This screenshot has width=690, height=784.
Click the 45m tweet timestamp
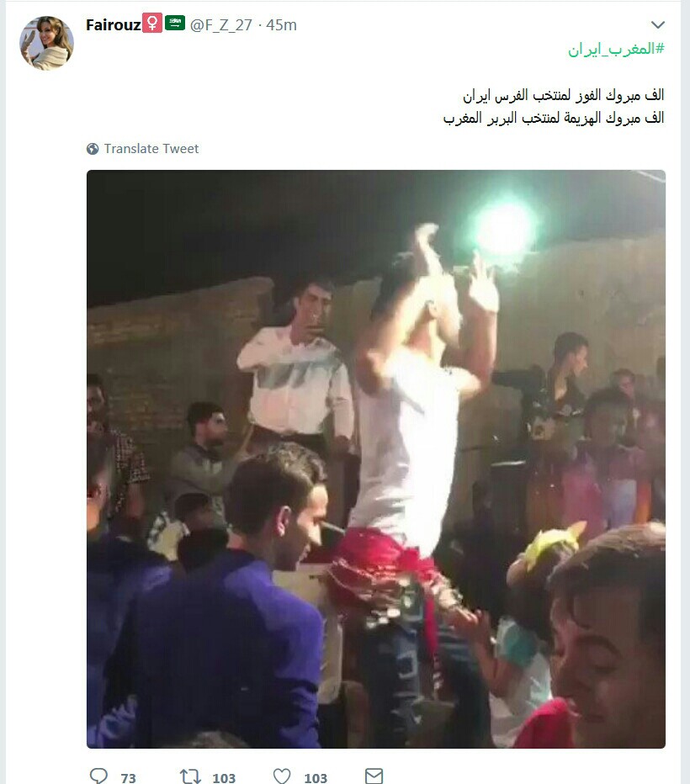click(x=282, y=24)
